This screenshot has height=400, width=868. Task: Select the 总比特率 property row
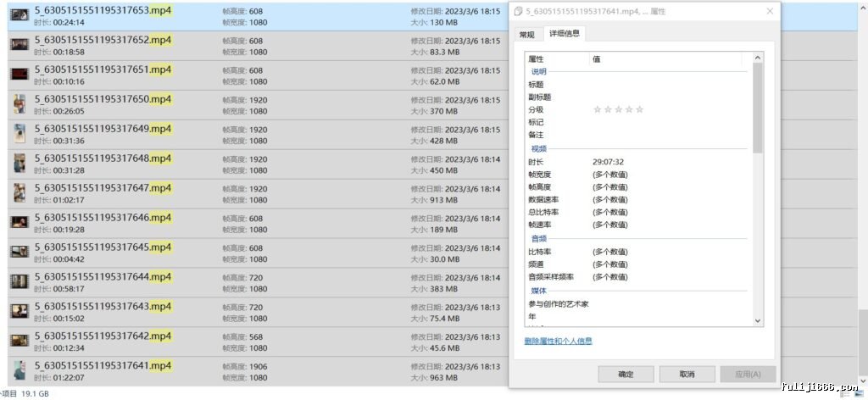[x=637, y=213]
